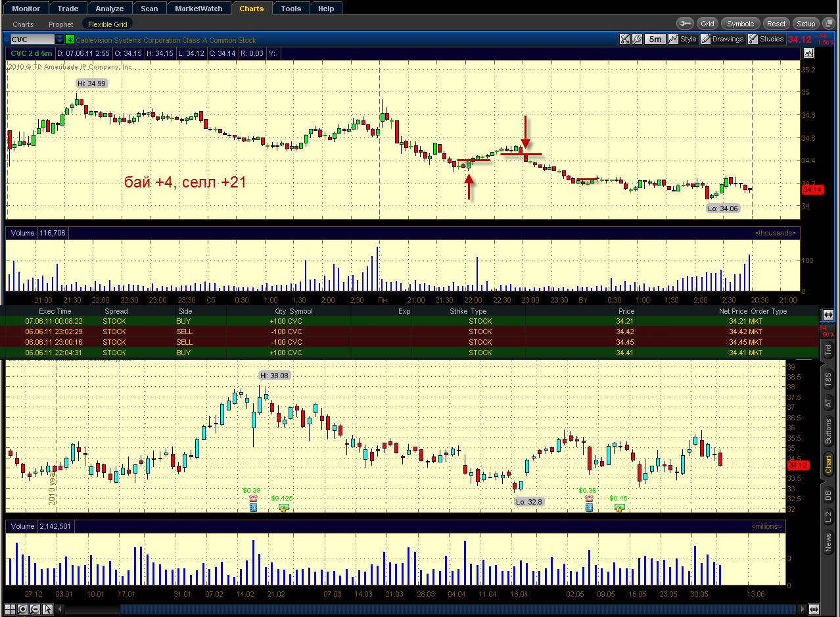Sort by Exec Time column header
Image resolution: width=840 pixels, height=617 pixels.
tap(55, 311)
